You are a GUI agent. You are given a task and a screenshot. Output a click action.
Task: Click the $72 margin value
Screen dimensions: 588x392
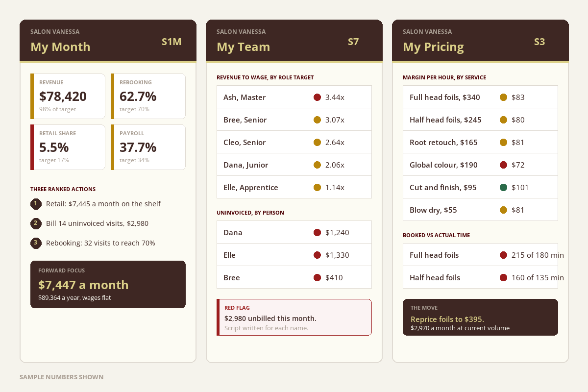(518, 165)
